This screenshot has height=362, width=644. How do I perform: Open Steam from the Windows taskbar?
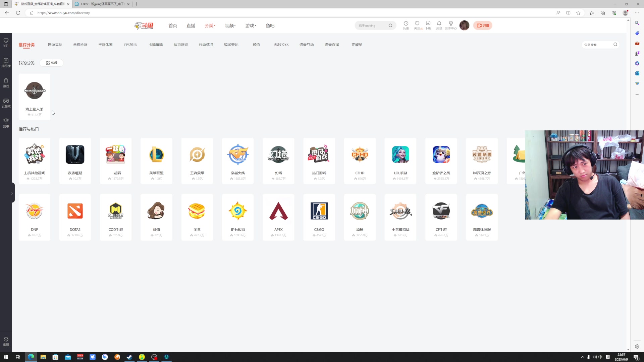129,357
